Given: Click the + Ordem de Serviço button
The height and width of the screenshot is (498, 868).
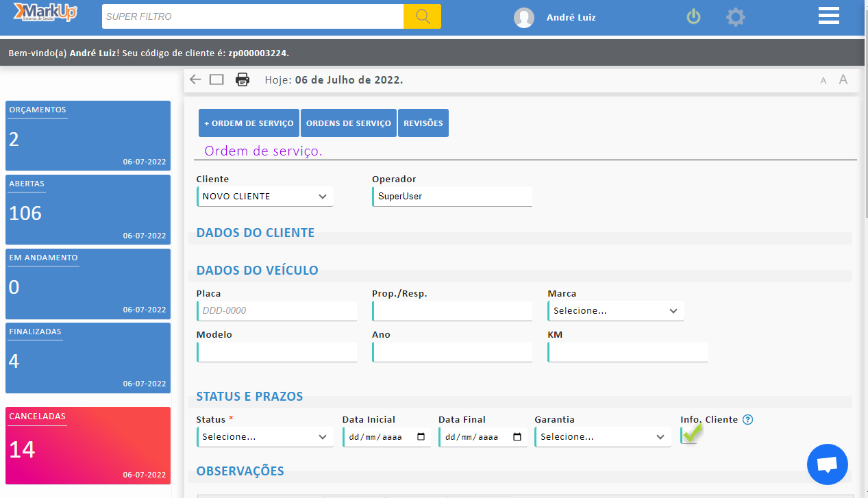Looking at the screenshot, I should [248, 123].
